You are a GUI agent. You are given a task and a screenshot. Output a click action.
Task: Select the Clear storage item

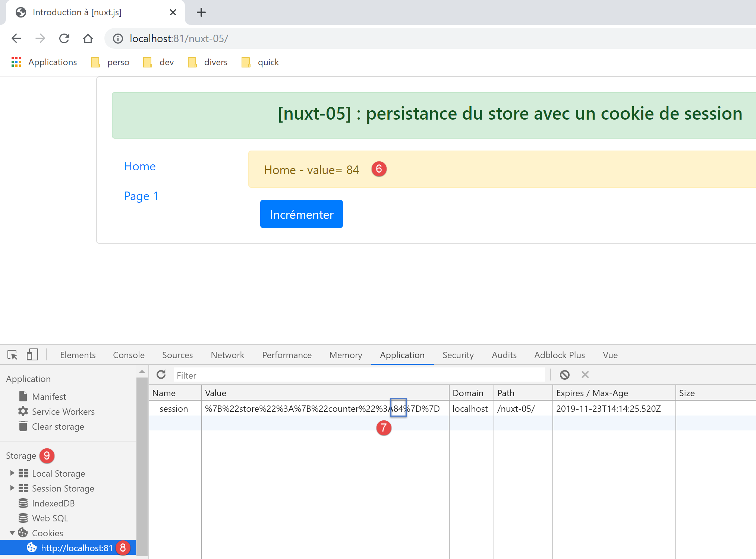pos(58,426)
